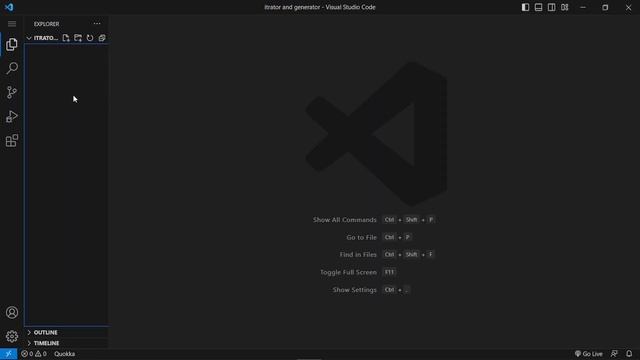Start the Go Live server
Viewport: 640px width, 360px height.
coord(589,354)
